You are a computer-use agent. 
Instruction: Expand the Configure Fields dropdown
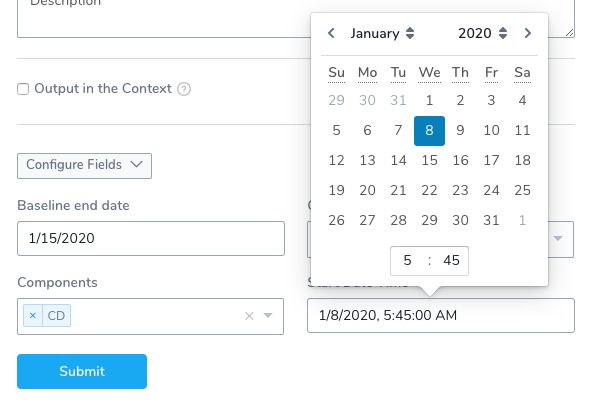point(84,166)
